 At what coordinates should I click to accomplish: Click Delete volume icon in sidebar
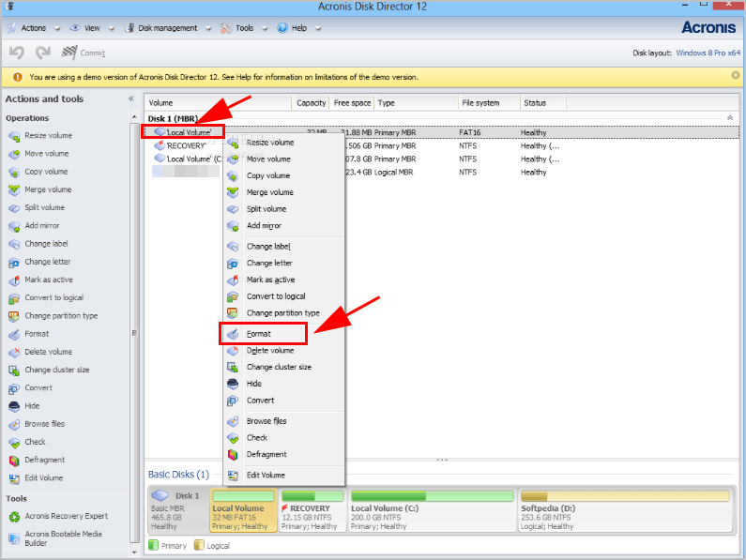14,353
